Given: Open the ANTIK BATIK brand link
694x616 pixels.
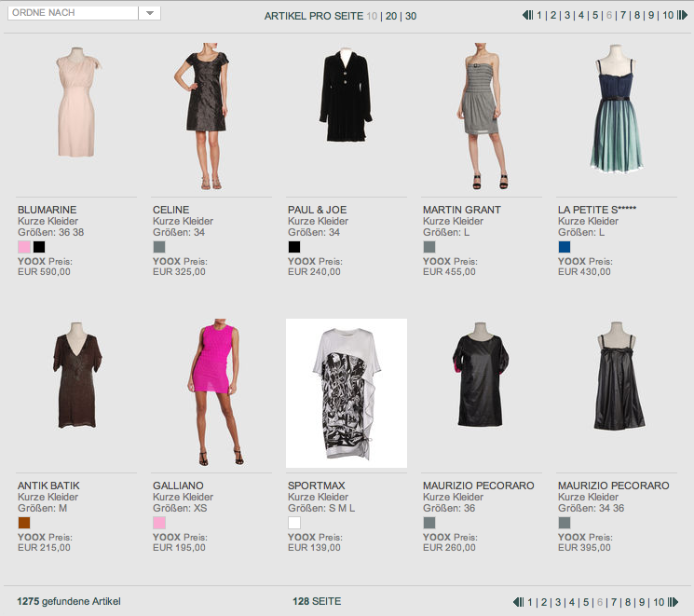Looking at the screenshot, I should click(48, 486).
